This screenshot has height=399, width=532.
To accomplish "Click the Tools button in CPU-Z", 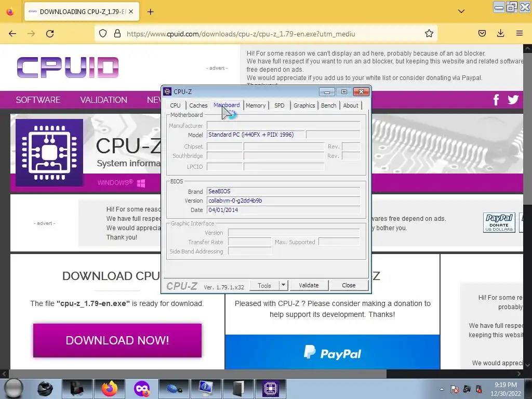I will click(x=264, y=286).
